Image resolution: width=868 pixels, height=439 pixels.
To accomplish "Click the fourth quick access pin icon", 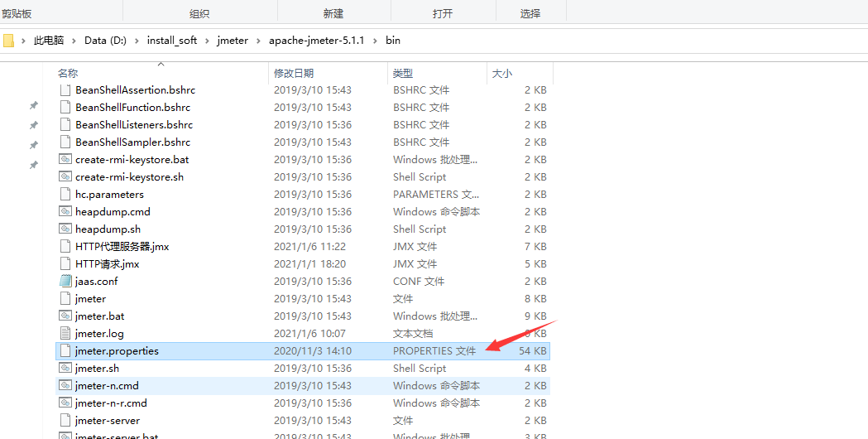I will point(33,165).
